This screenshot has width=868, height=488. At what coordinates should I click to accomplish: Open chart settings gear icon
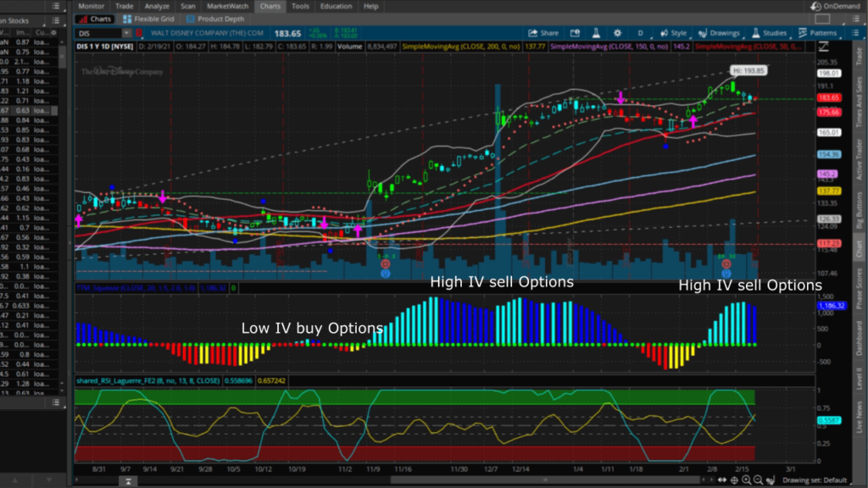click(x=617, y=33)
